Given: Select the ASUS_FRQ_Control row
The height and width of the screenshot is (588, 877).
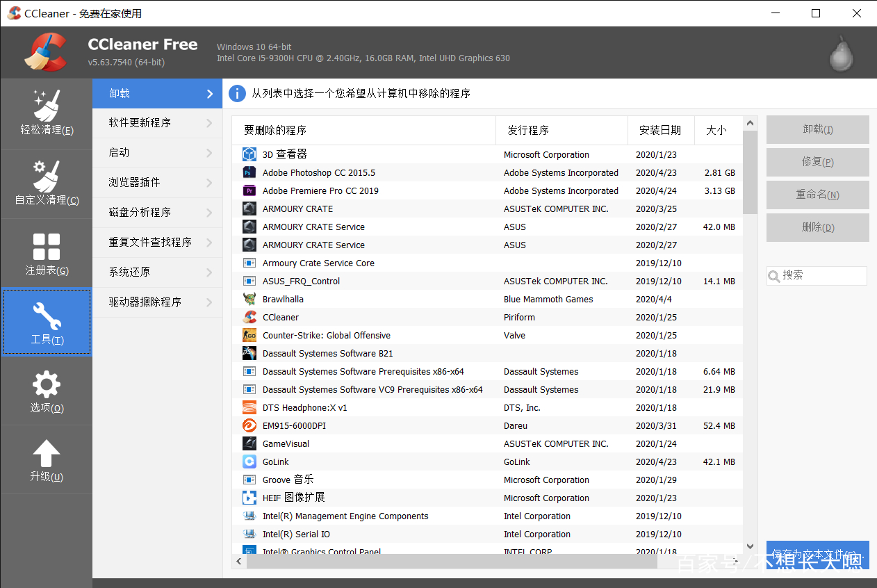Looking at the screenshot, I should pyautogui.click(x=487, y=281).
